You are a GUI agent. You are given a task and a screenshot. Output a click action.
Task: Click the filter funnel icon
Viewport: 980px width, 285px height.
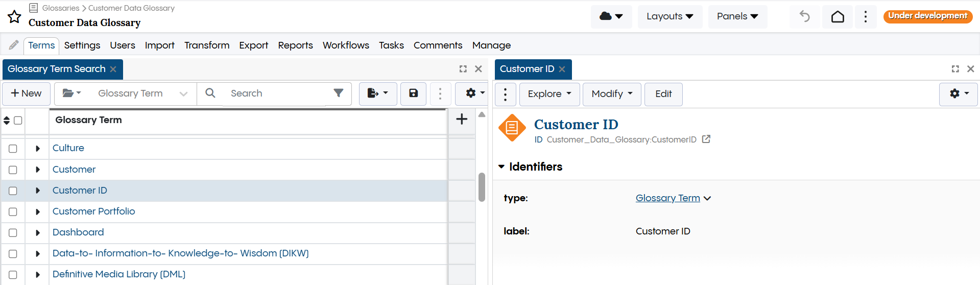pos(338,93)
